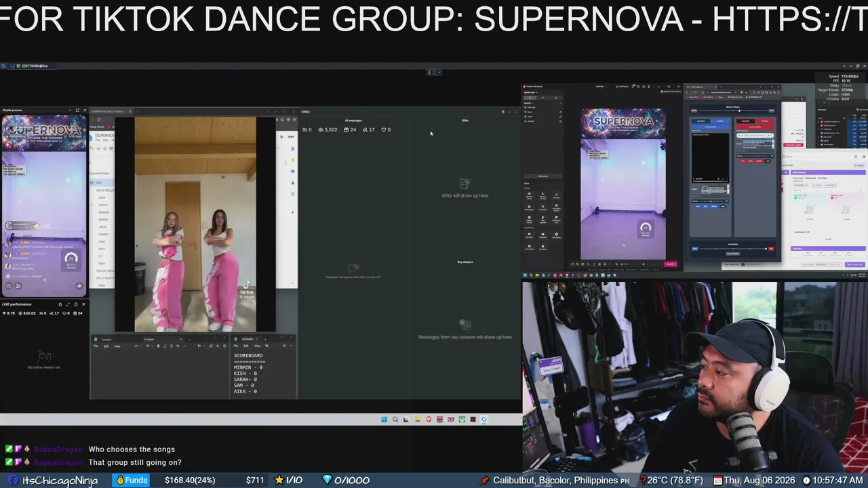Screen dimensions: 868x488
Task: Adjust the Master Volume slider
Action: pyautogui.click(x=732, y=110)
